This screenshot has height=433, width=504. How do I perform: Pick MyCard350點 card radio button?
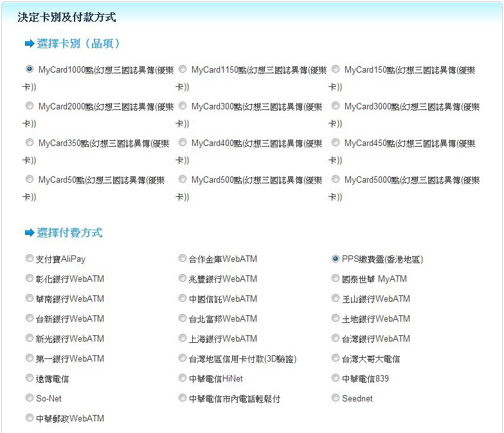click(30, 143)
